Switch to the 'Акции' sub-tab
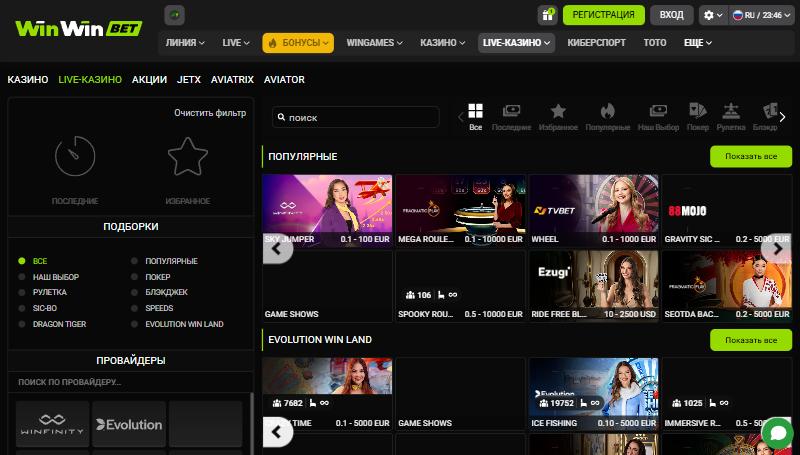Image resolution: width=800 pixels, height=455 pixels. (149, 80)
